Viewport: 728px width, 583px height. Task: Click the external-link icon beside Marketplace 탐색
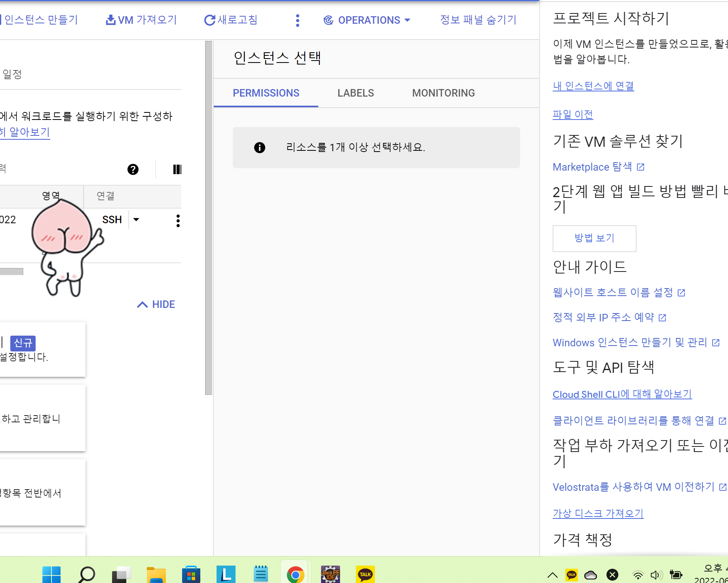[x=641, y=167]
